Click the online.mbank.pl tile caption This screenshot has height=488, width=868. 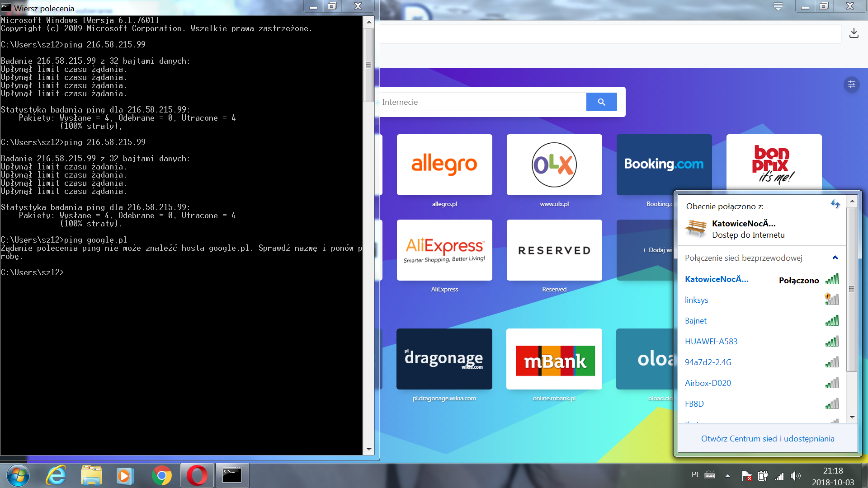tap(554, 398)
